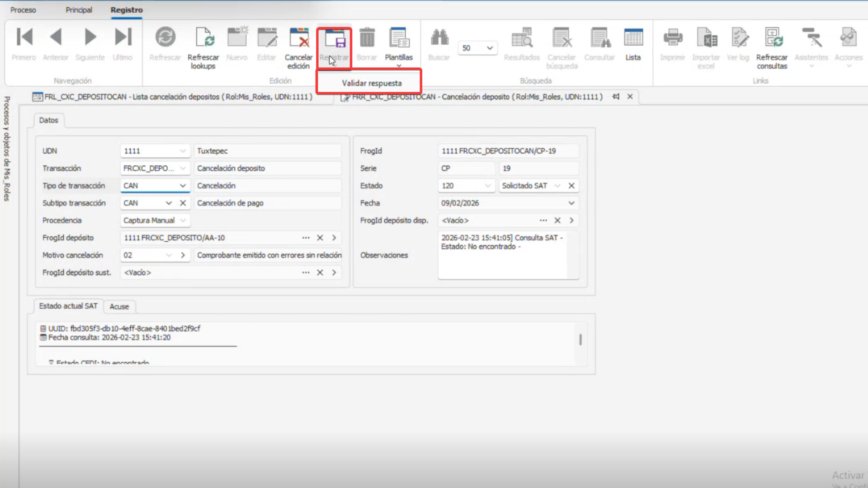Open the Principal ribbon tab

(x=79, y=10)
